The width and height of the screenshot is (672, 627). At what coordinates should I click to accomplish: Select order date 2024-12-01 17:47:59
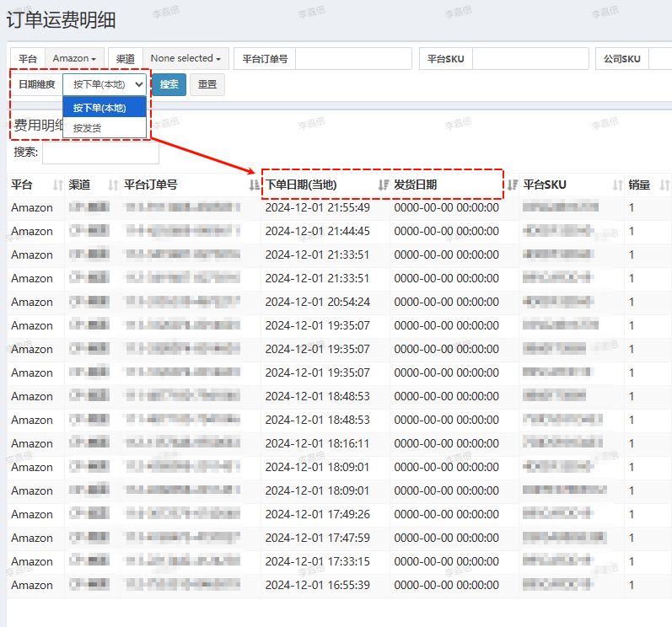[x=318, y=538]
